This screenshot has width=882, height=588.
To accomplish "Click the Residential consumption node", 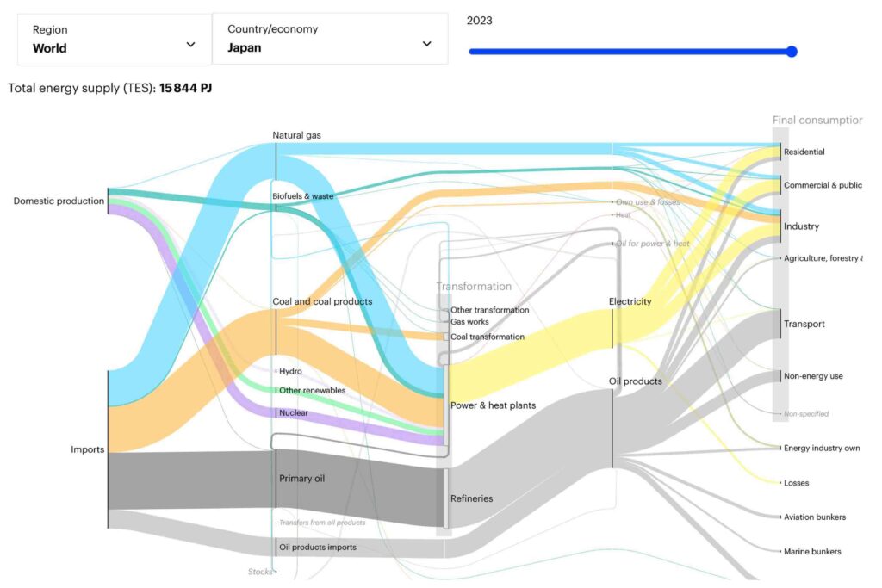I will tap(804, 152).
